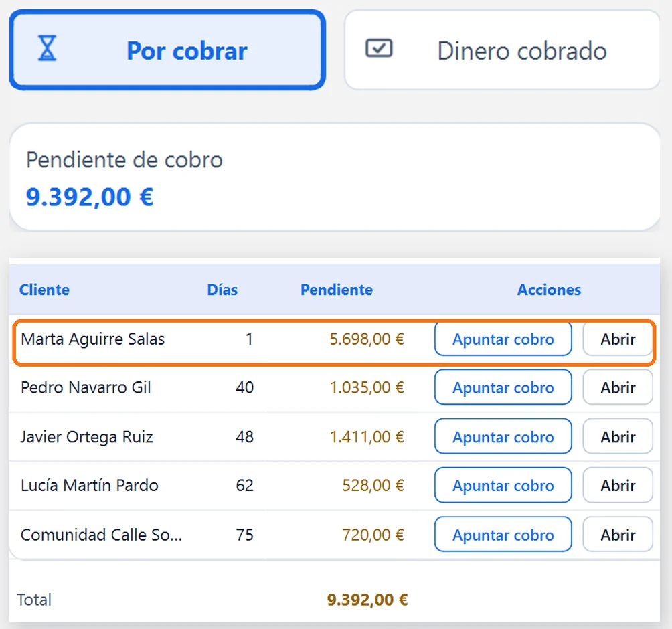Click the Total label in the footer

pyautogui.click(x=34, y=600)
